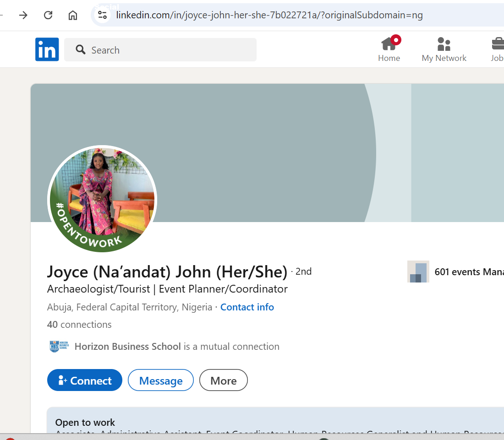Open Joyce's profile photo
Screen dimensions: 504x440
click(x=102, y=199)
